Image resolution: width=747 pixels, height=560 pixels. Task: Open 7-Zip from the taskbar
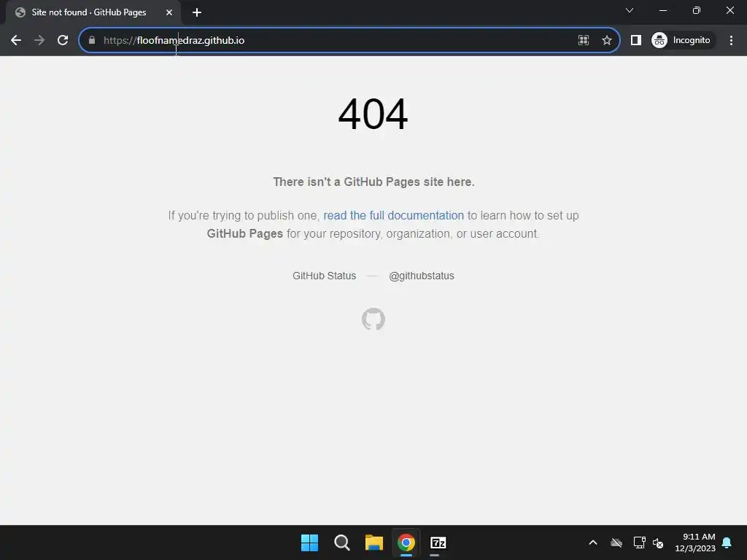(438, 542)
